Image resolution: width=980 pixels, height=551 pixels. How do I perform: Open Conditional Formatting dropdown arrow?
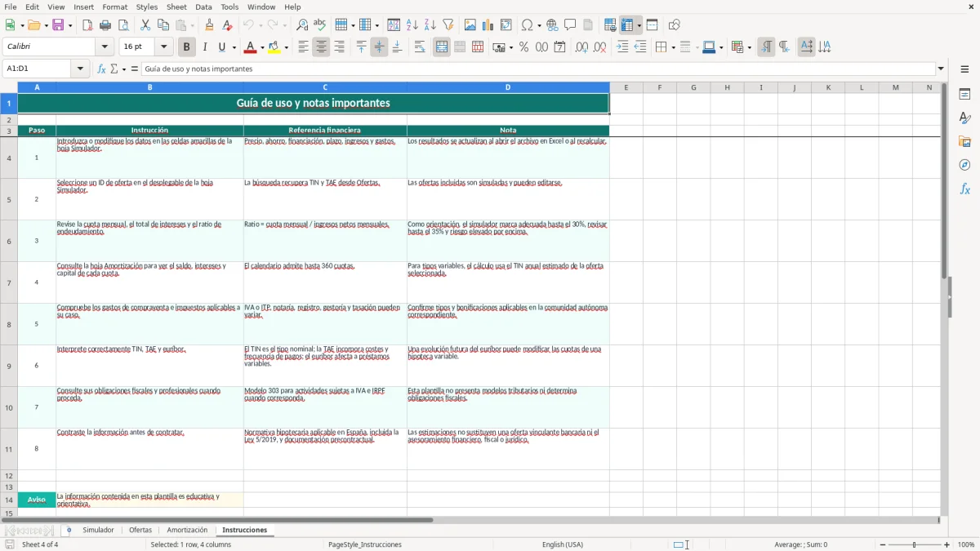[x=749, y=47]
